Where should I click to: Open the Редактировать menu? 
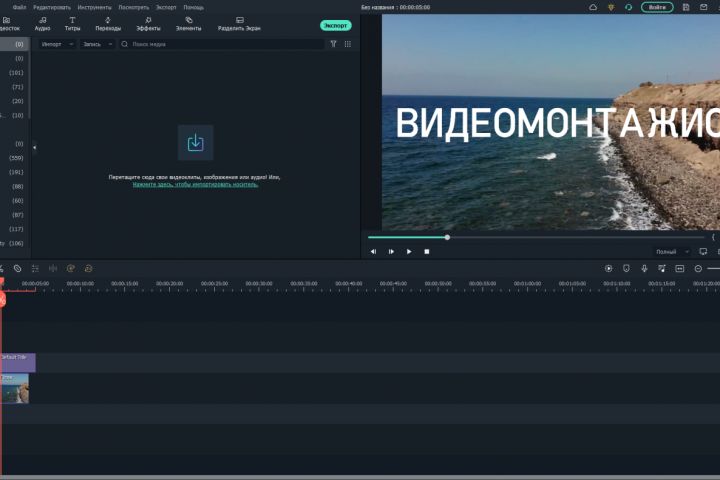pos(52,7)
